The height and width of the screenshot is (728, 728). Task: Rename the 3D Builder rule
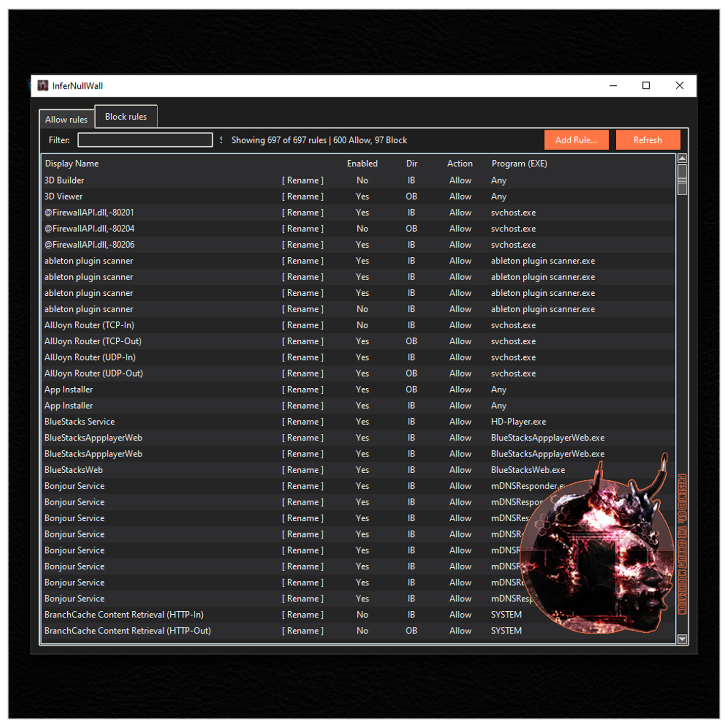tap(303, 180)
